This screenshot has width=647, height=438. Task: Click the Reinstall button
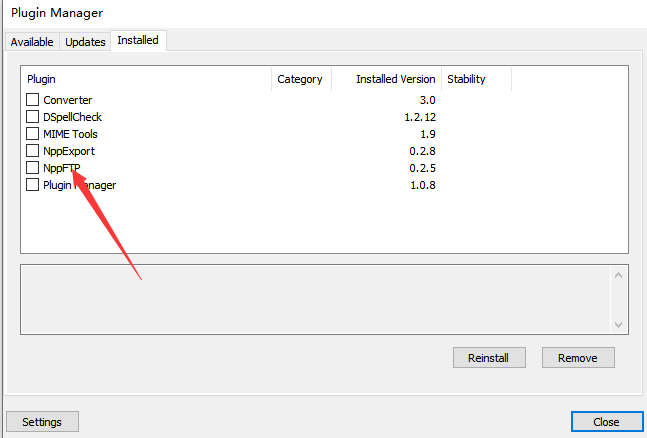pyautogui.click(x=489, y=358)
